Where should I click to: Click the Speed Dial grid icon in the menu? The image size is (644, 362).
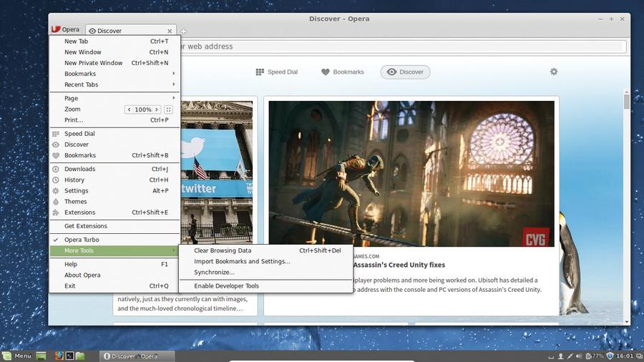tap(56, 134)
